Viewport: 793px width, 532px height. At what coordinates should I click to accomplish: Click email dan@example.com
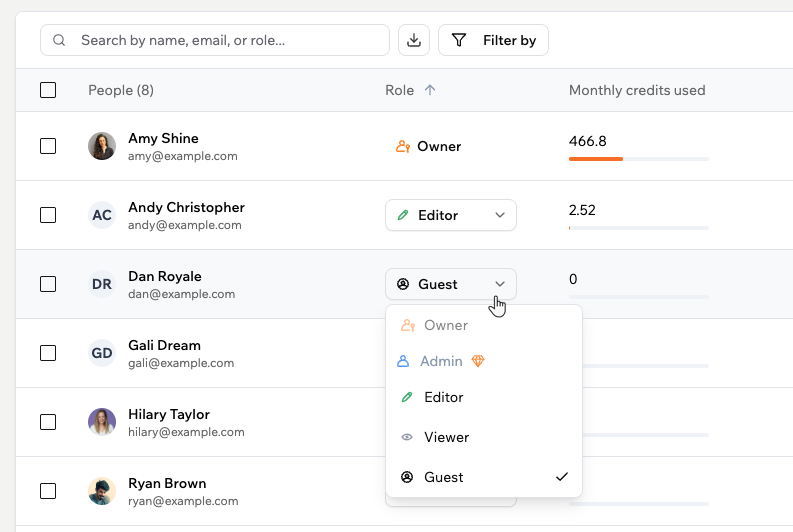(x=182, y=294)
